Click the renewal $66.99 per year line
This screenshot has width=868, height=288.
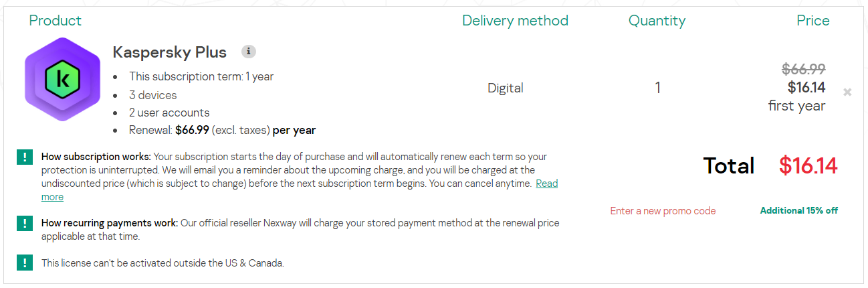click(x=222, y=130)
